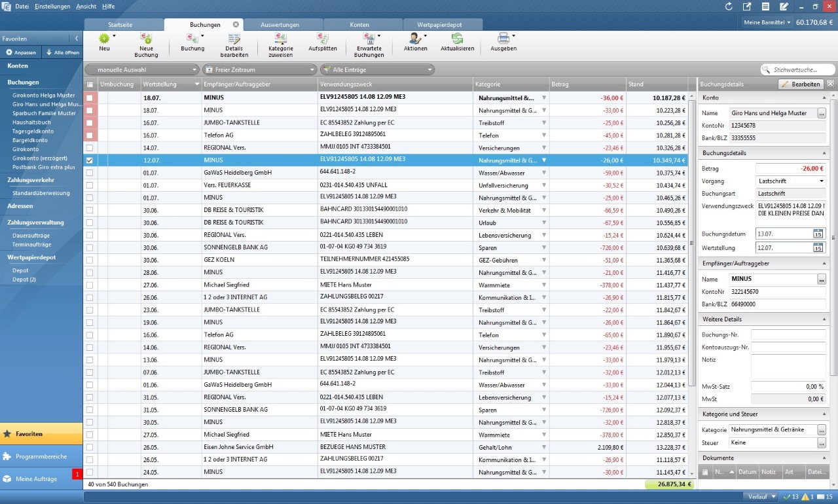Open the Vorgang Lastschrift dropdown
The image size is (838, 504).
(790, 181)
